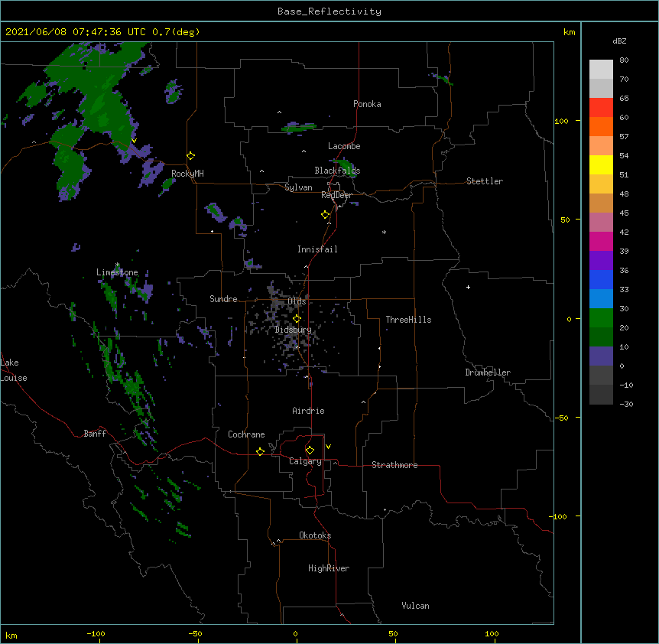Click the Limestone label
This screenshot has height=644, width=659.
coord(117,272)
